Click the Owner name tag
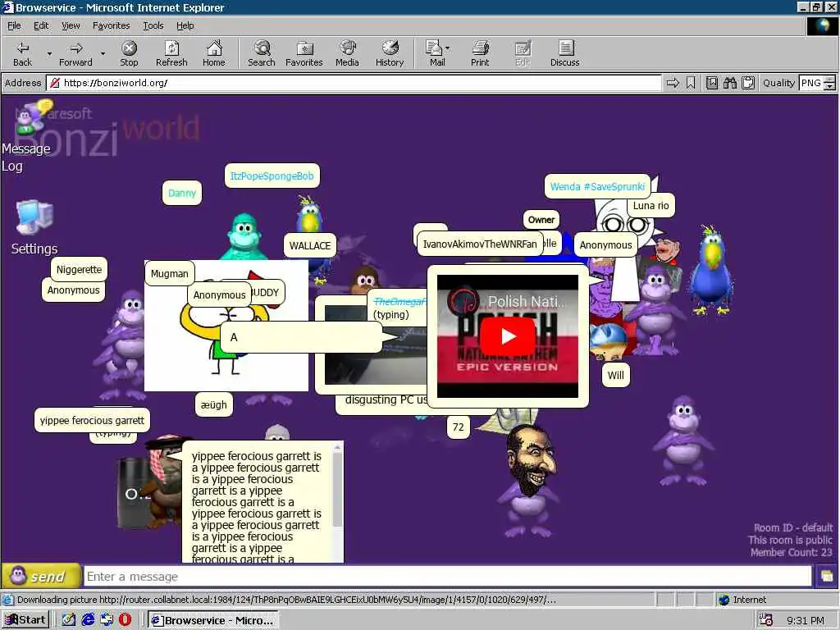The width and height of the screenshot is (840, 630). pos(541,220)
